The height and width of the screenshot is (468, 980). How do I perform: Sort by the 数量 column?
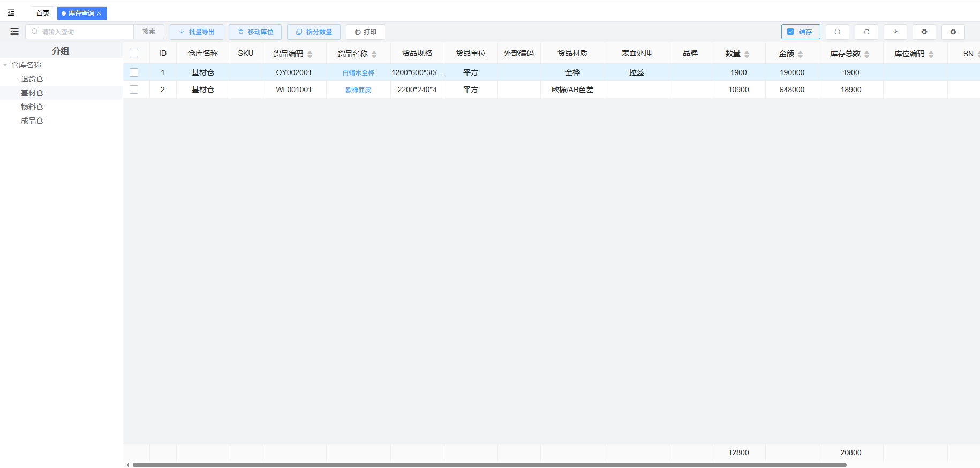(747, 54)
